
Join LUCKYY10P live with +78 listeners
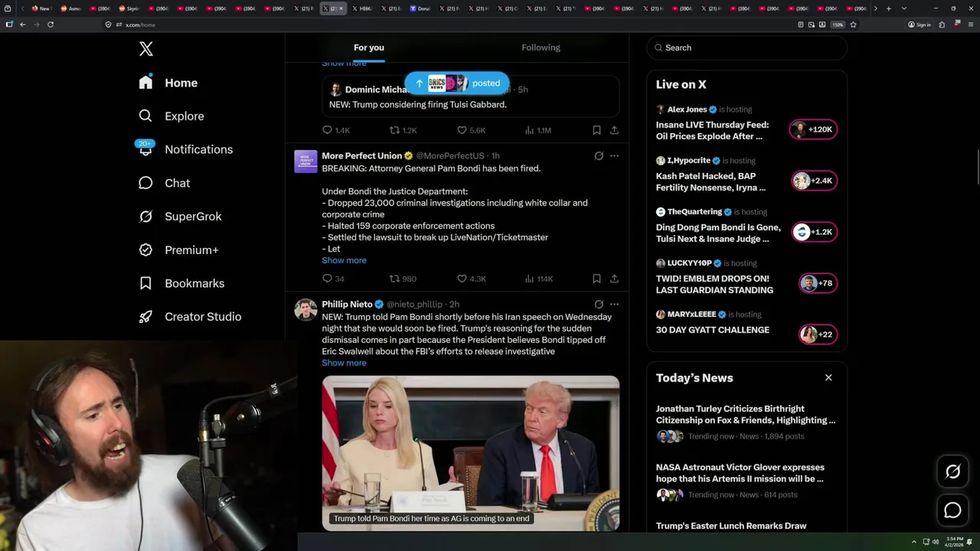click(818, 283)
